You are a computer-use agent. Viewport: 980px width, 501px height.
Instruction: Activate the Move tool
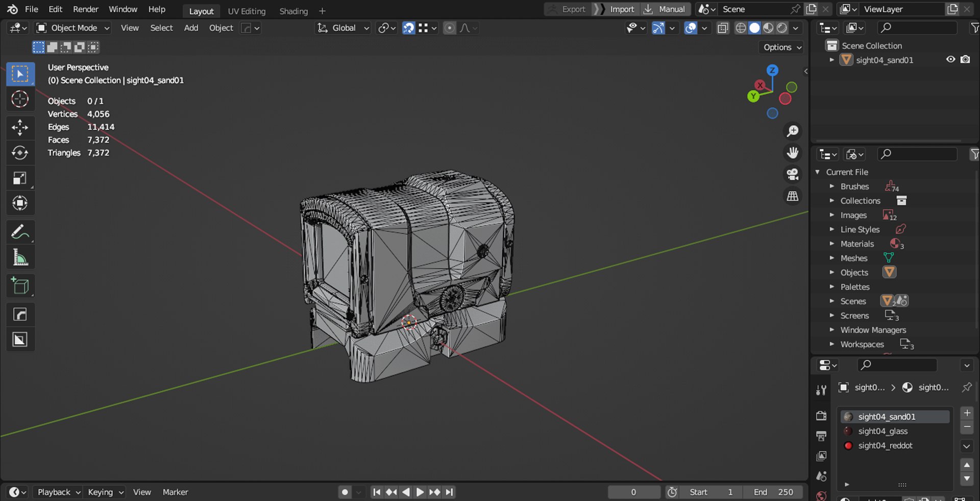tap(20, 127)
